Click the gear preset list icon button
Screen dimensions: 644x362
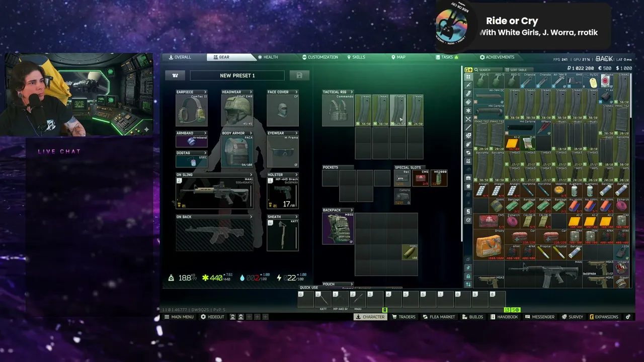coord(175,75)
